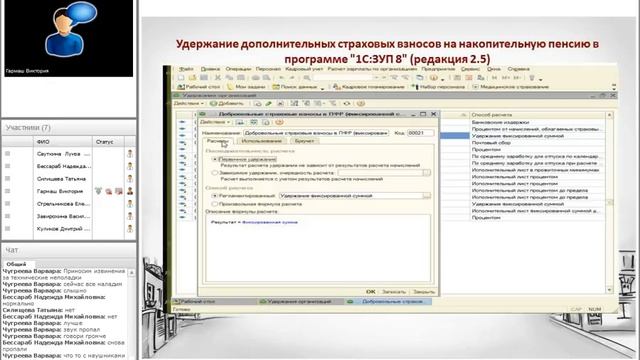
Task: Open the Сервис menu
Action: point(471,69)
